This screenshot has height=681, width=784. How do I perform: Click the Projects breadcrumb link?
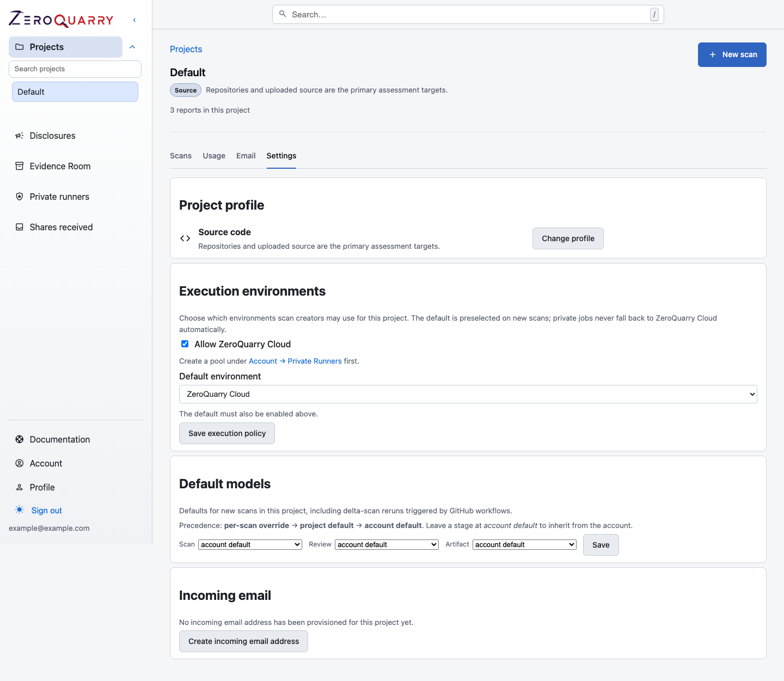click(186, 49)
